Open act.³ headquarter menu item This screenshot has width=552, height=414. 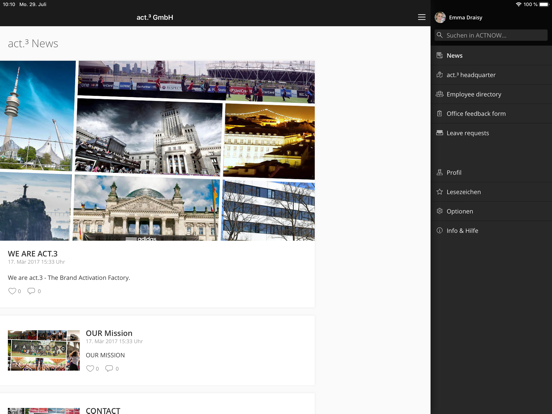pos(491,75)
